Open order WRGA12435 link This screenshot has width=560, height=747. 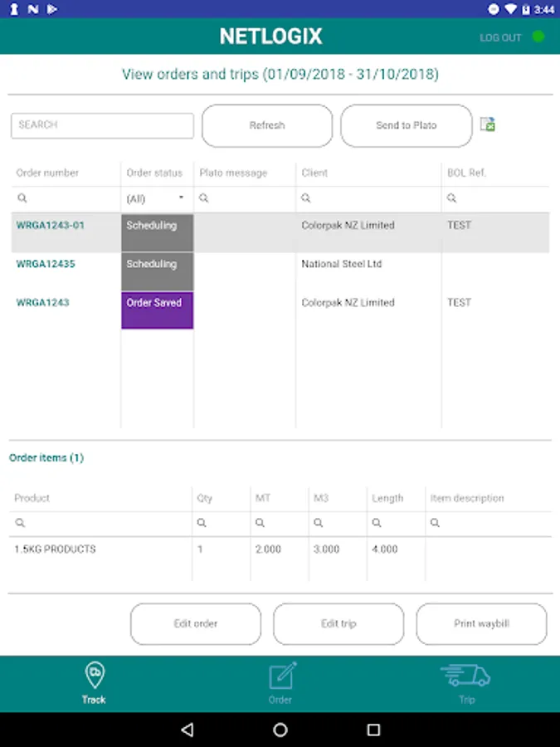(x=46, y=264)
